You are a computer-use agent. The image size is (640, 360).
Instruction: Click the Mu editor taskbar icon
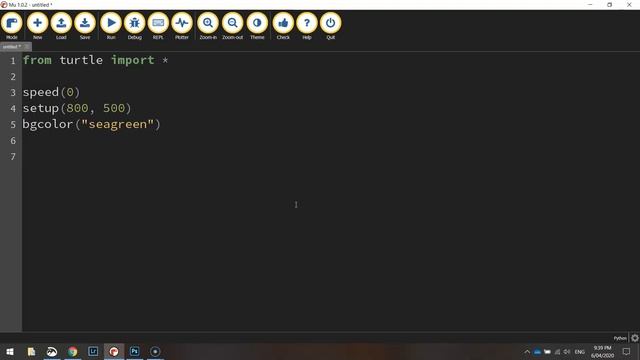[x=114, y=351]
